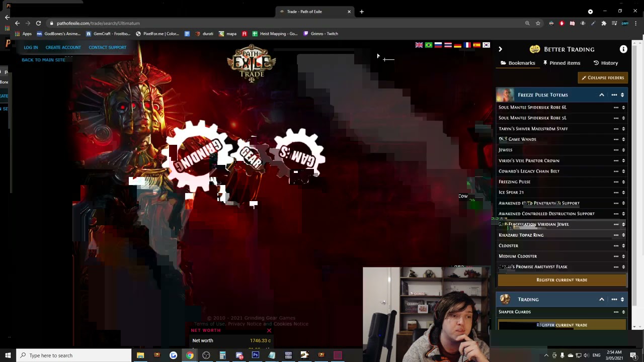This screenshot has width=644, height=362.
Task: Switch to Pinned items tab
Action: point(561,63)
